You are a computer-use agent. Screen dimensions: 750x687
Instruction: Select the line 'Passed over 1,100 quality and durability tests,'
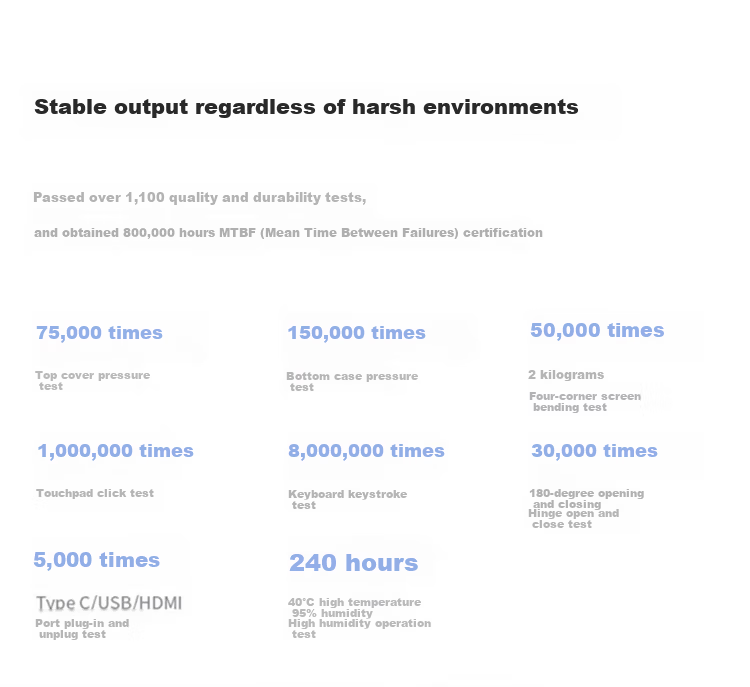(200, 198)
